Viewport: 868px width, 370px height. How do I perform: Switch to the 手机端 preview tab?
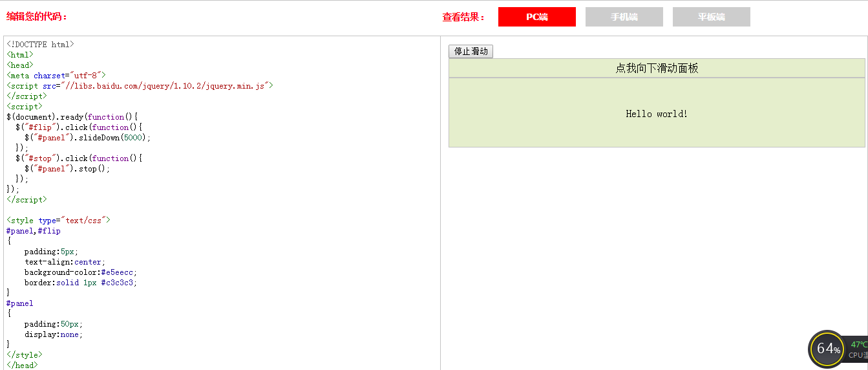[x=624, y=17]
